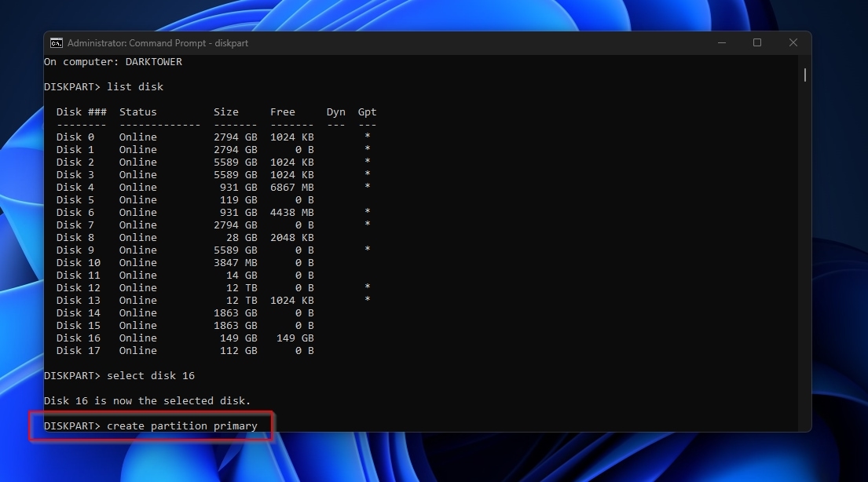This screenshot has width=868, height=482.
Task: Click the 'Disk ###' column header
Action: pyautogui.click(x=82, y=111)
